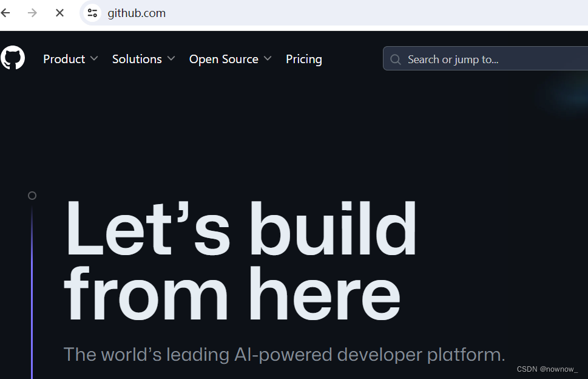Click the github.com address bar
588x379 pixels.
point(334,13)
